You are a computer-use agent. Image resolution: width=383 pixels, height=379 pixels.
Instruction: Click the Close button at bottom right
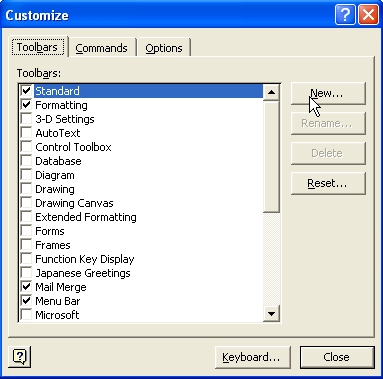click(337, 357)
